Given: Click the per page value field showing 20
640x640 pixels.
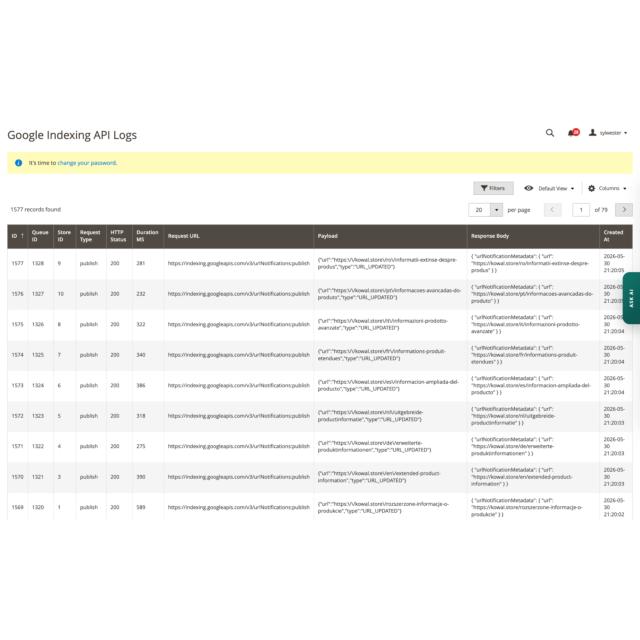Looking at the screenshot, I should [x=479, y=210].
